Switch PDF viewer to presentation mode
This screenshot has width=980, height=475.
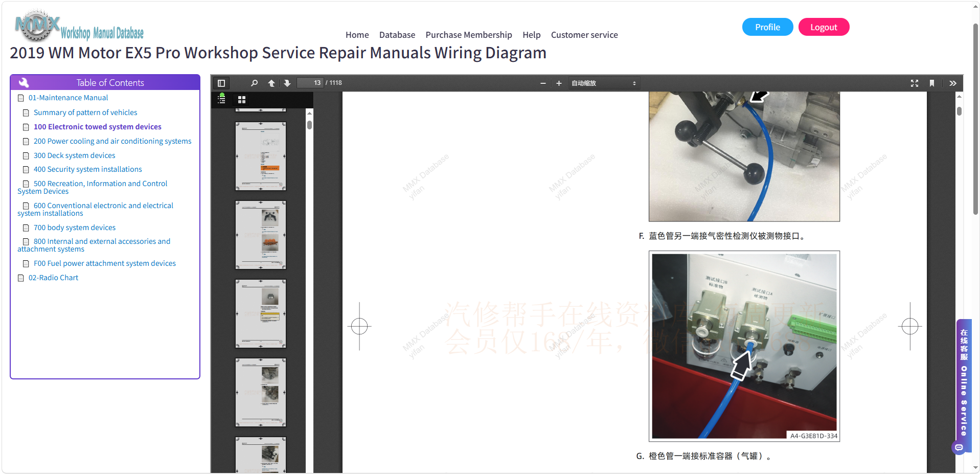915,83
